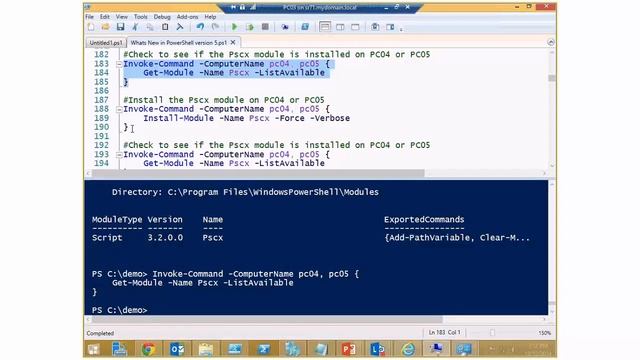Click the Clear console pane icon
Viewport: 640px width, 360px height.
tap(180, 27)
